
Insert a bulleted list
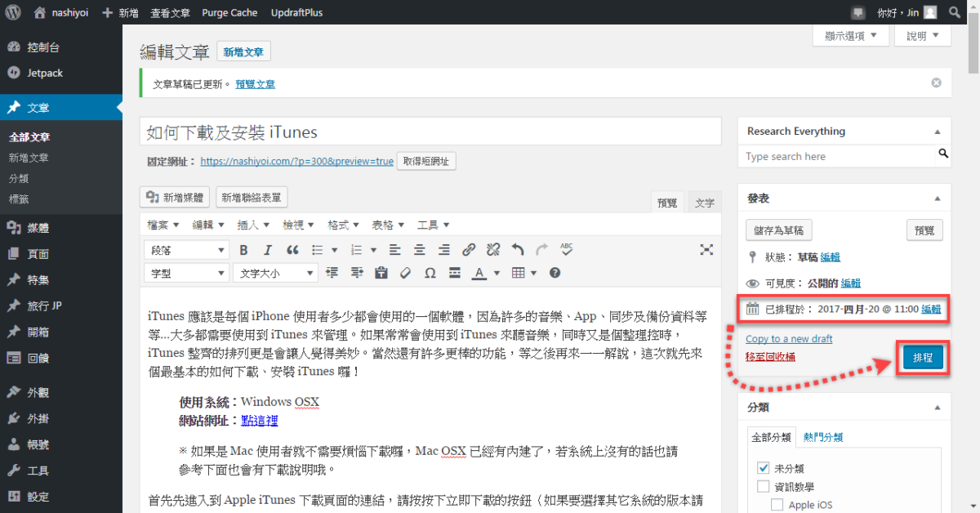pos(316,250)
